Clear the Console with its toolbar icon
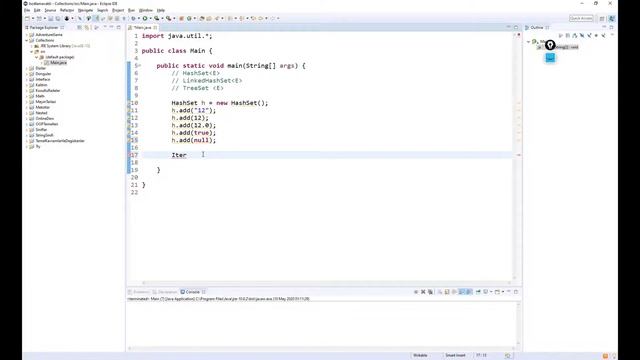The width and height of the screenshot is (640, 360). (x=440, y=292)
